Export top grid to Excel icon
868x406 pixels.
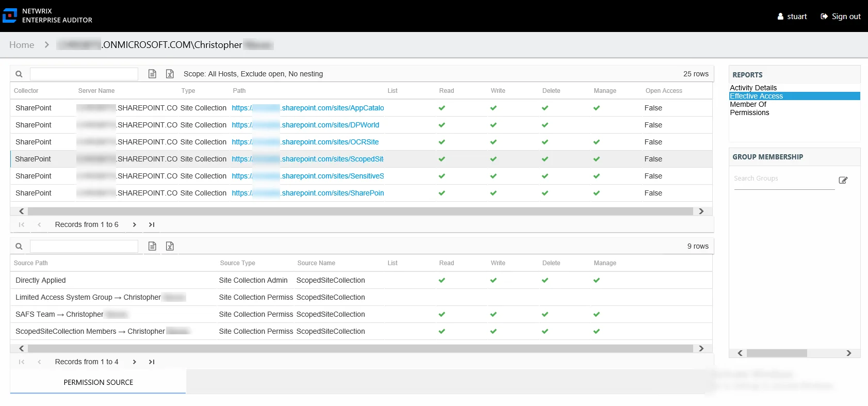[170, 74]
